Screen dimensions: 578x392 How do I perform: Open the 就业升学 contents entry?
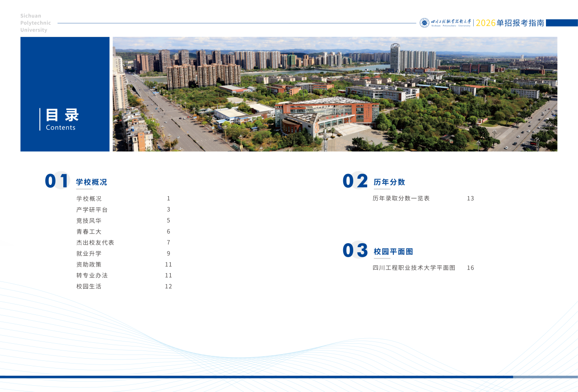click(89, 254)
